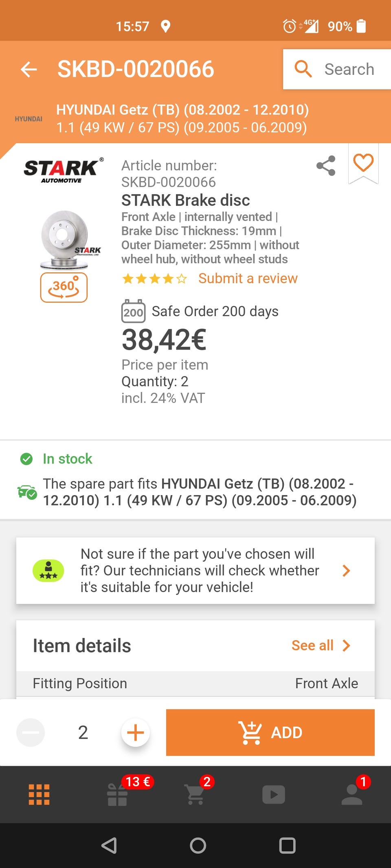The width and height of the screenshot is (391, 868).
Task: Expand Item details with See all
Action: 321,645
